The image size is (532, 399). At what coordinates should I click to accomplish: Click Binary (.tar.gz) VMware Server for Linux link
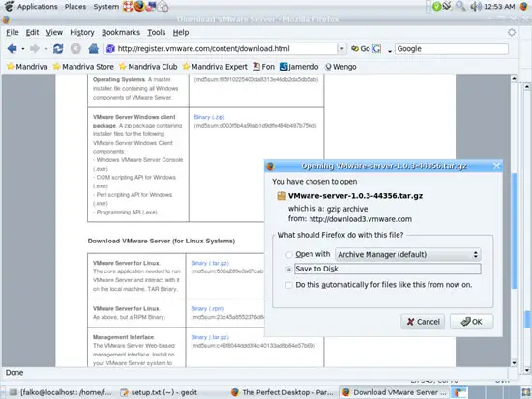[210, 263]
